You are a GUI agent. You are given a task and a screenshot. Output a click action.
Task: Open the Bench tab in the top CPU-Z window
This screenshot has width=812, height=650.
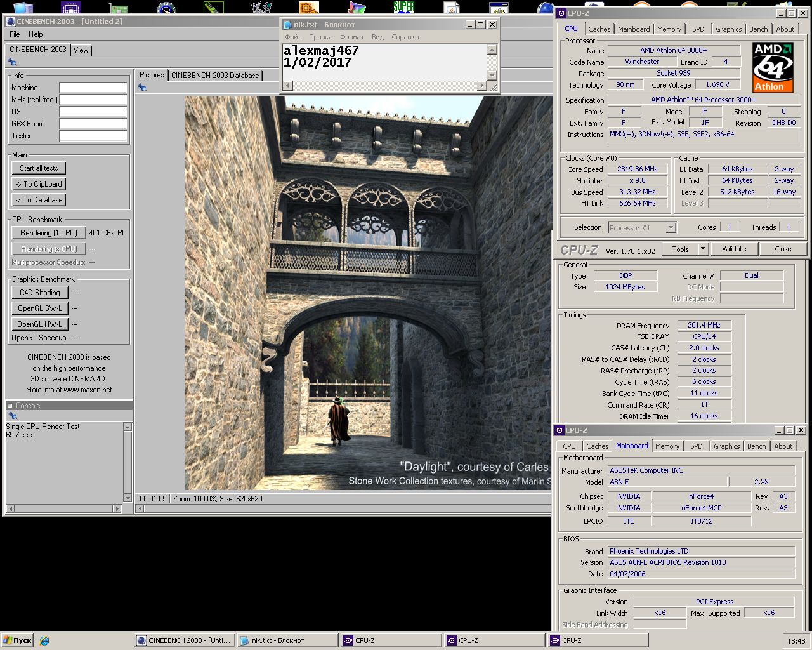pos(758,29)
